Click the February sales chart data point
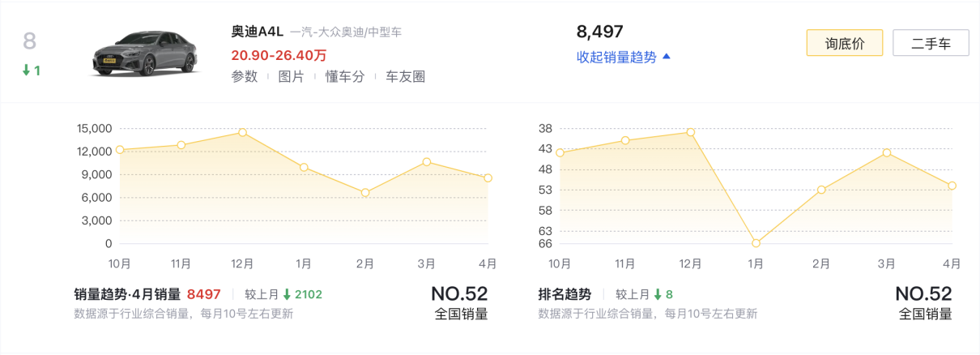Screen dimensions: 980x355 [365, 193]
